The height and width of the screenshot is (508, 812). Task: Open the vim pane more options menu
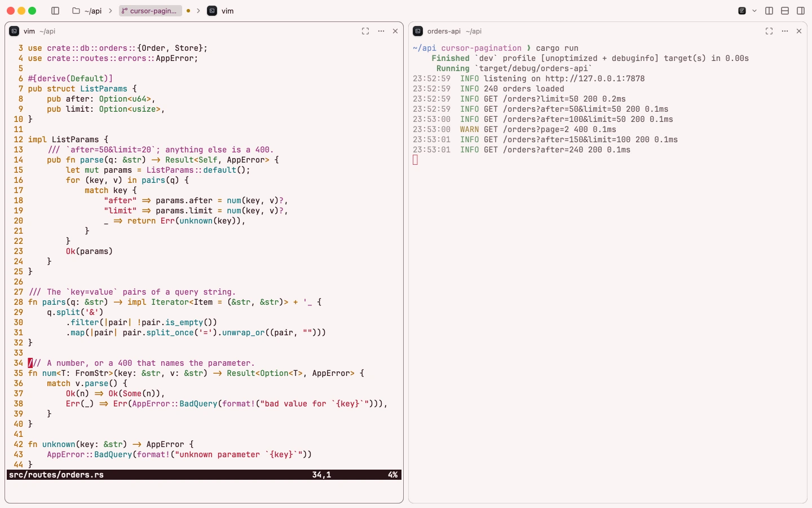(x=381, y=31)
